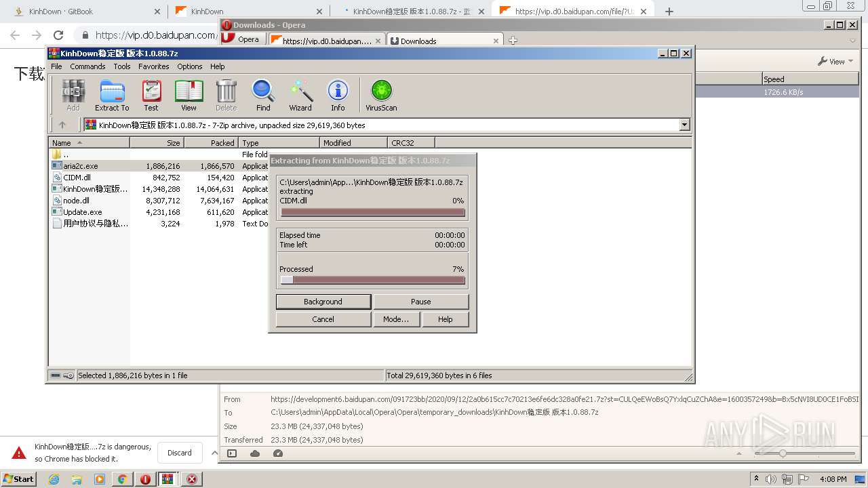Select the 用户协议与隐私 text file
The width and height of the screenshot is (868, 488).
pos(159,224)
